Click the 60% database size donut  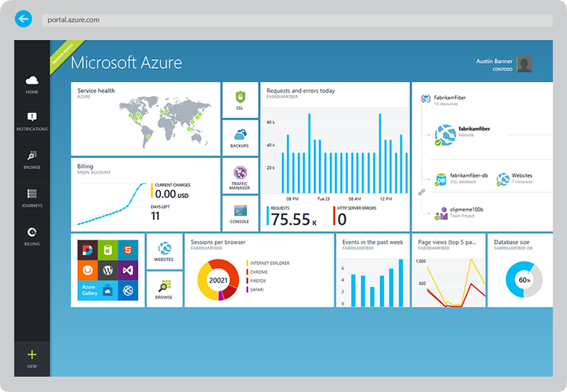tap(524, 280)
